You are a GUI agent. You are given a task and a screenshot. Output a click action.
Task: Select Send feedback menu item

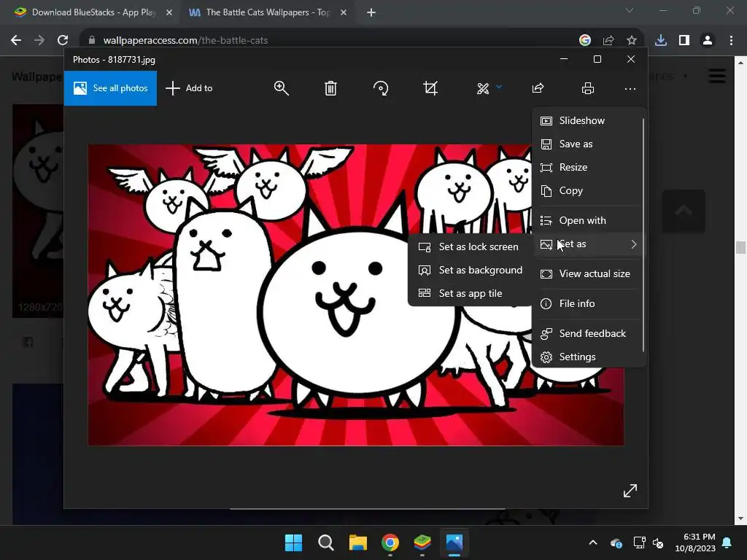coord(587,334)
